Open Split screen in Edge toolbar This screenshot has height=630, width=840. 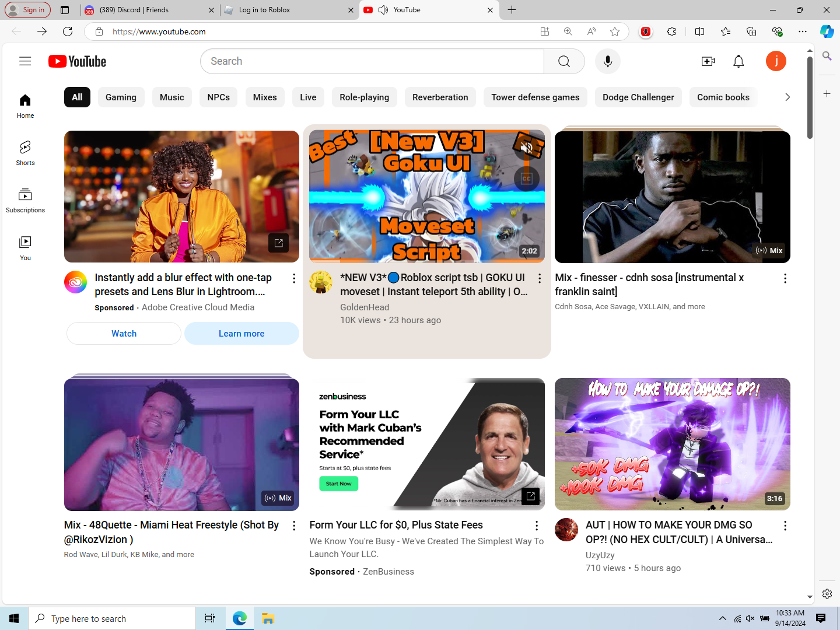point(700,32)
